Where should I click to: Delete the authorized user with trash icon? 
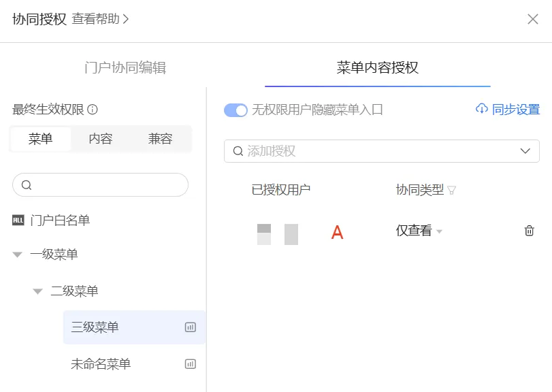[529, 231]
